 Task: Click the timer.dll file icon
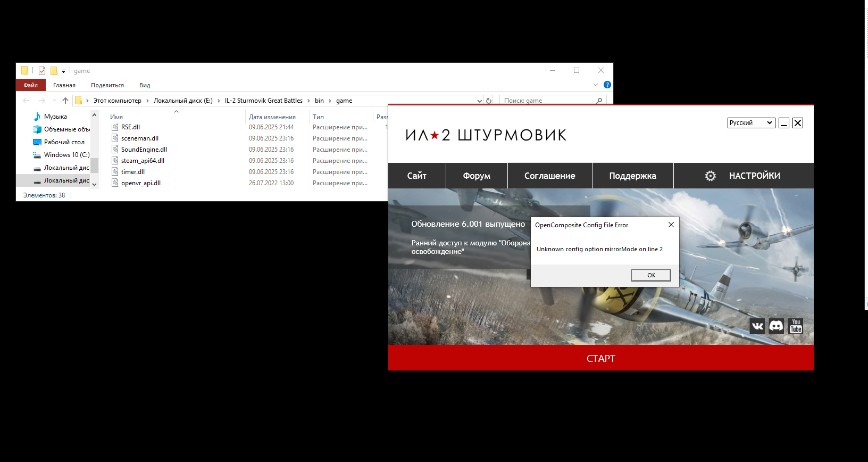click(x=115, y=172)
